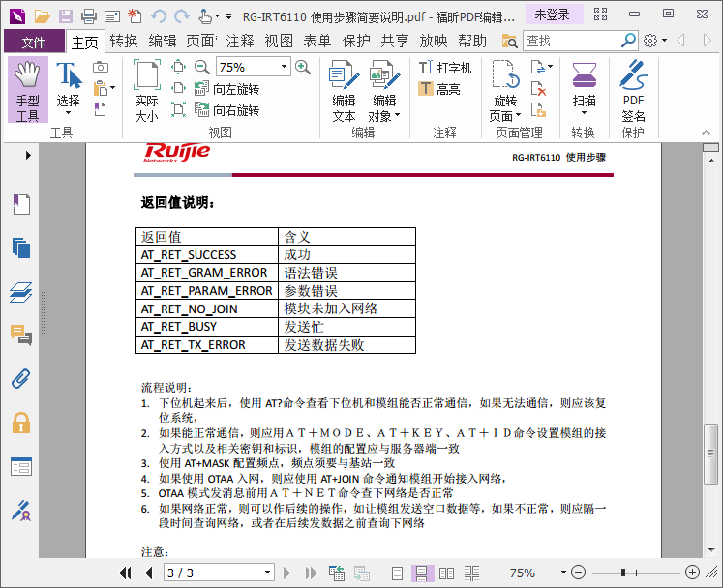Open the status bar zoom percentage dropdown
The width and height of the screenshot is (723, 588).
[563, 573]
